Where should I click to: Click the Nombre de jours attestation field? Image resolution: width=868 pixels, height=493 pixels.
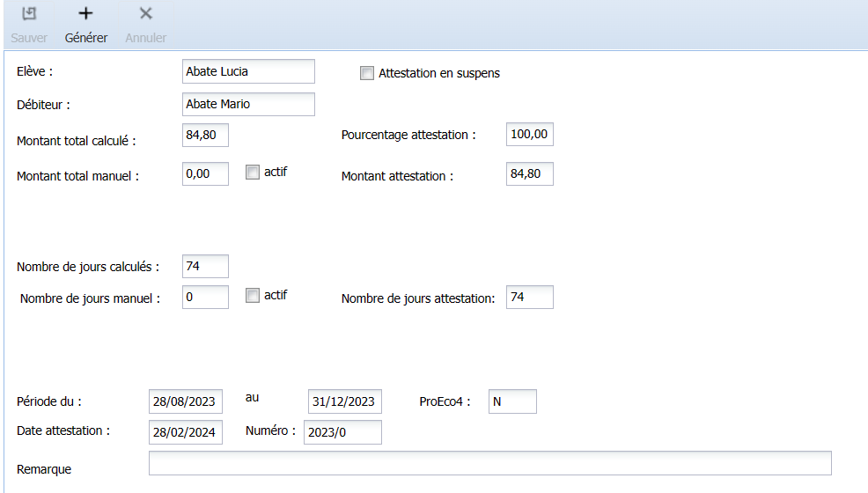tap(530, 298)
